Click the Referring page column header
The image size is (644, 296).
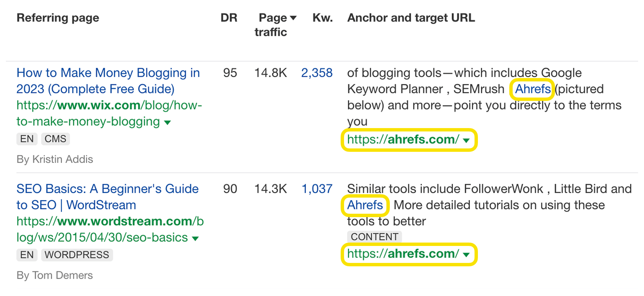pos(58,17)
